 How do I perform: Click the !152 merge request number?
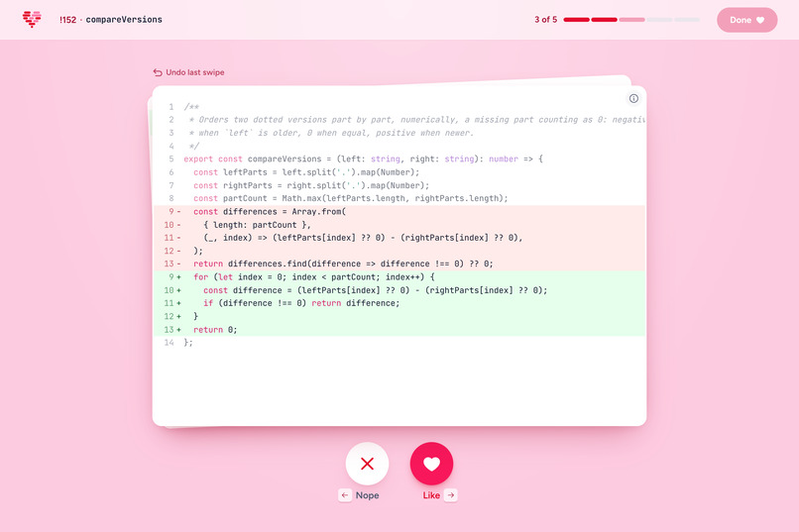[x=67, y=20]
